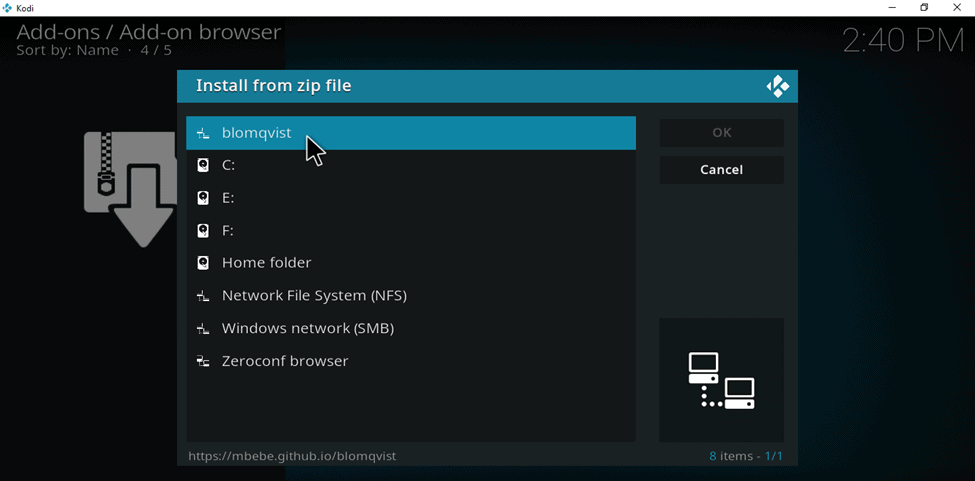Click the 2:40 PM clock
Image resolution: width=975 pixels, height=481 pixels.
903,40
